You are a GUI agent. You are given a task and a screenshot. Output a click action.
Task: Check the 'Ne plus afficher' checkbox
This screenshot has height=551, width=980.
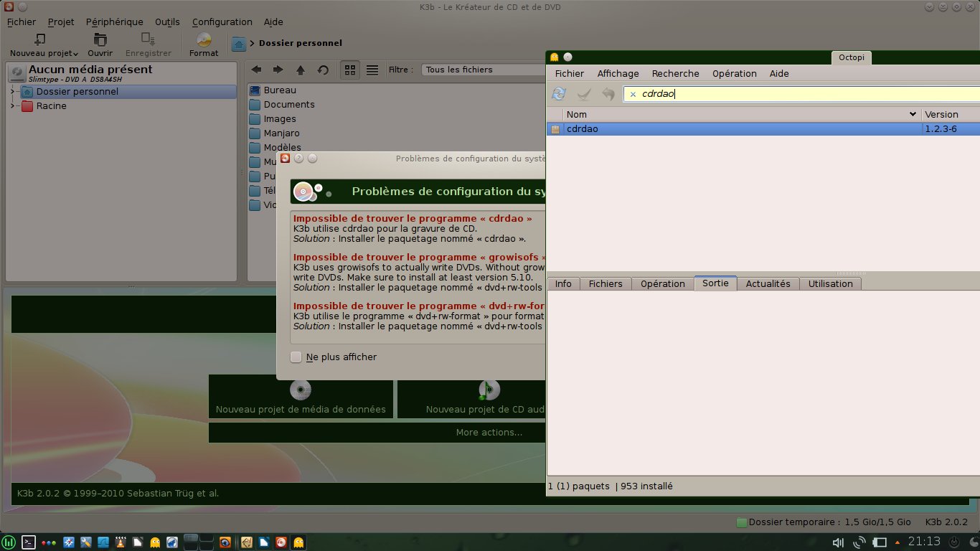(x=296, y=357)
